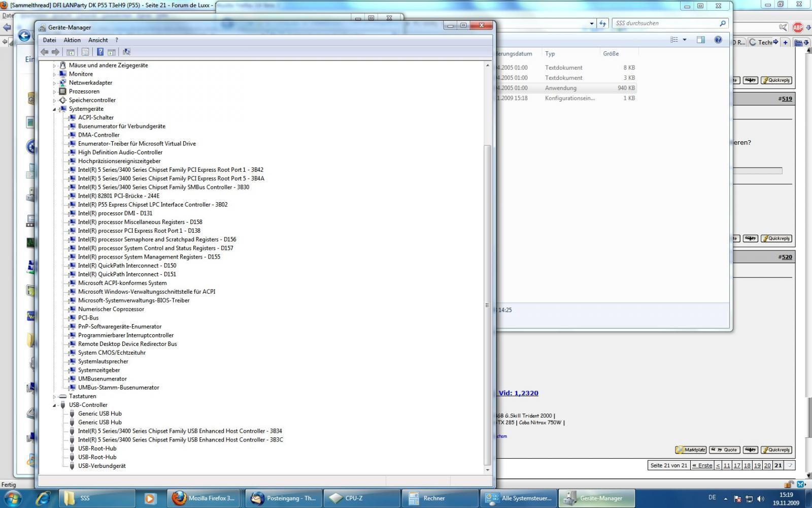Click the first Generic USB Hub device icon
The width and height of the screenshot is (812, 508).
pyautogui.click(x=72, y=414)
